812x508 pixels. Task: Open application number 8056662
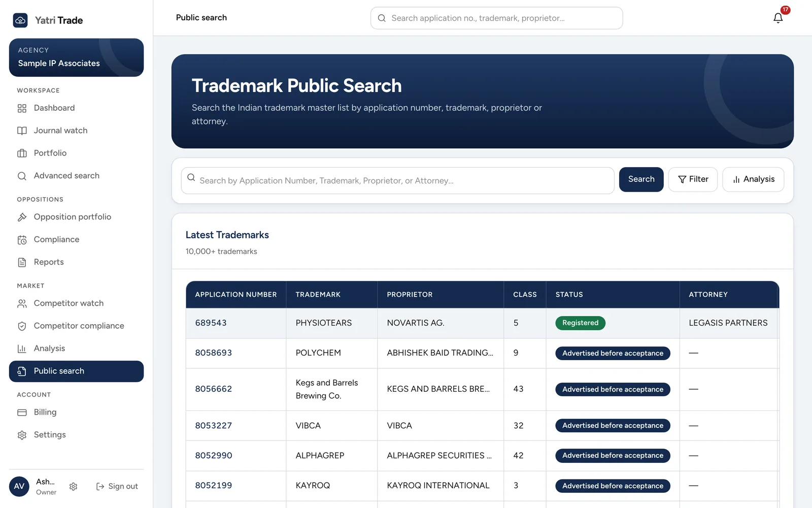tap(214, 389)
